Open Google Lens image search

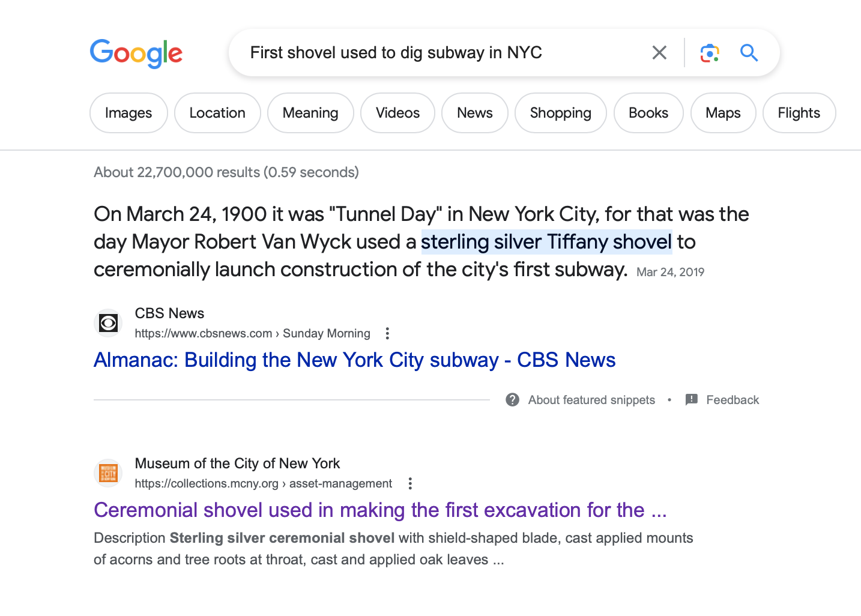[710, 53]
